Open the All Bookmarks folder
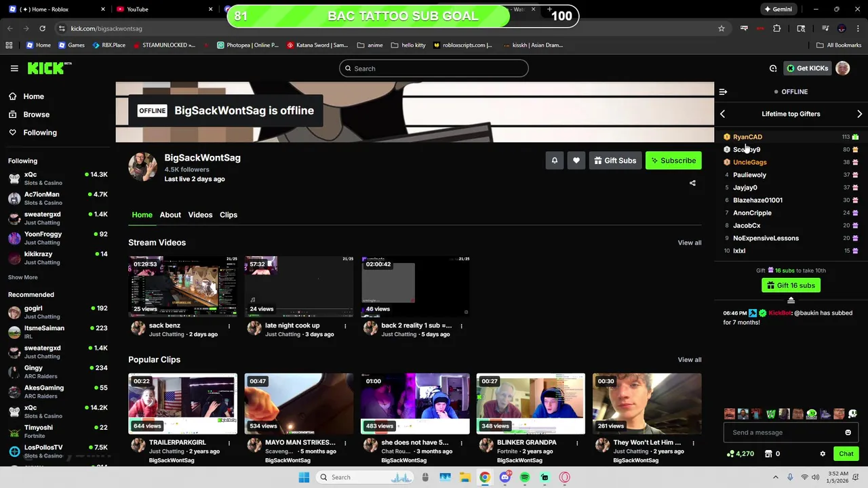Image resolution: width=868 pixels, height=488 pixels. point(839,45)
